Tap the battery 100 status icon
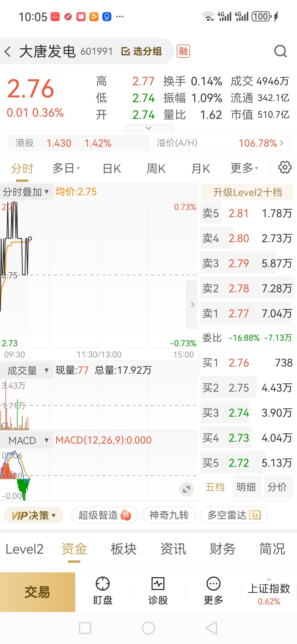The width and height of the screenshot is (297, 644). 261,17
